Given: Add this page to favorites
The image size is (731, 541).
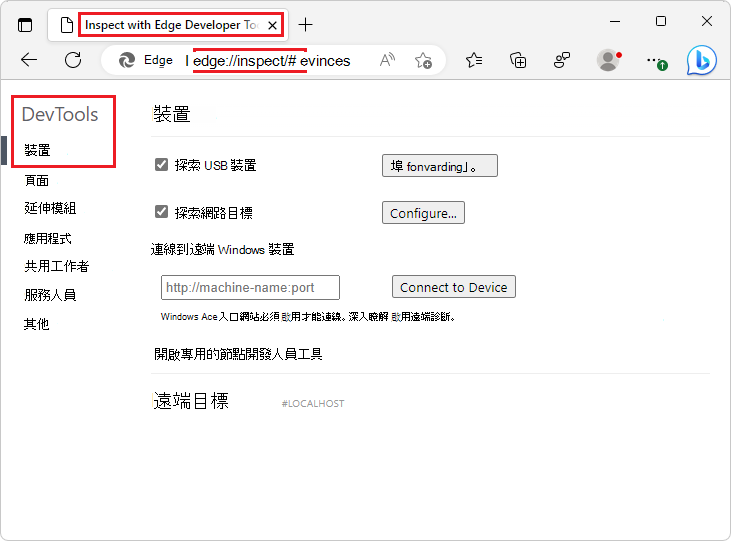Looking at the screenshot, I should click(423, 60).
